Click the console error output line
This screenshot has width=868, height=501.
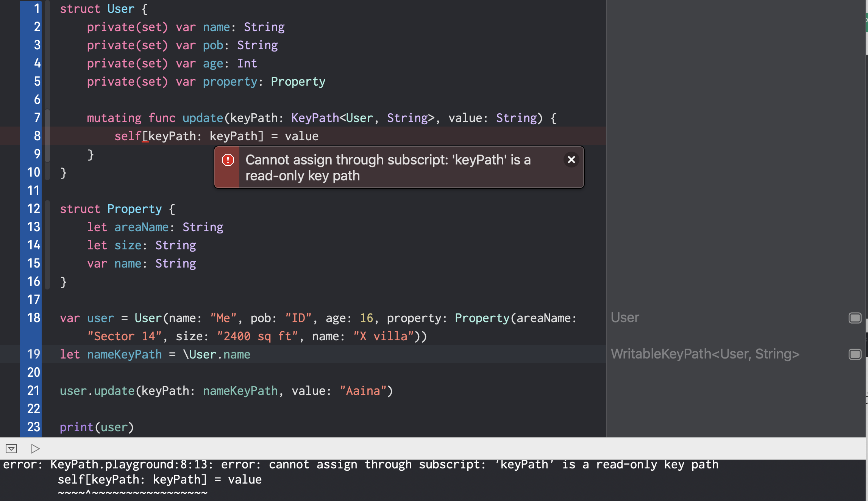360,465
